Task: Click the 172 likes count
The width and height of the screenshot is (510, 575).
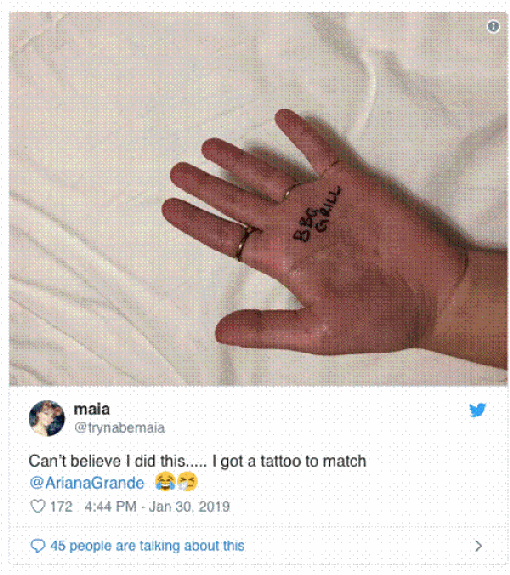Action: tap(61, 507)
